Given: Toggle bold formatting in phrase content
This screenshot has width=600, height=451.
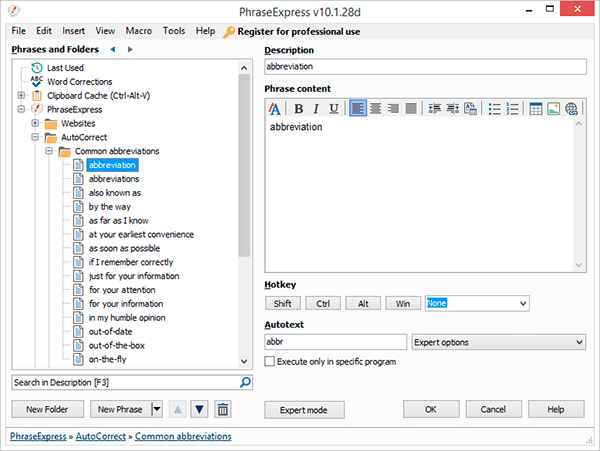Looking at the screenshot, I should point(297,109).
